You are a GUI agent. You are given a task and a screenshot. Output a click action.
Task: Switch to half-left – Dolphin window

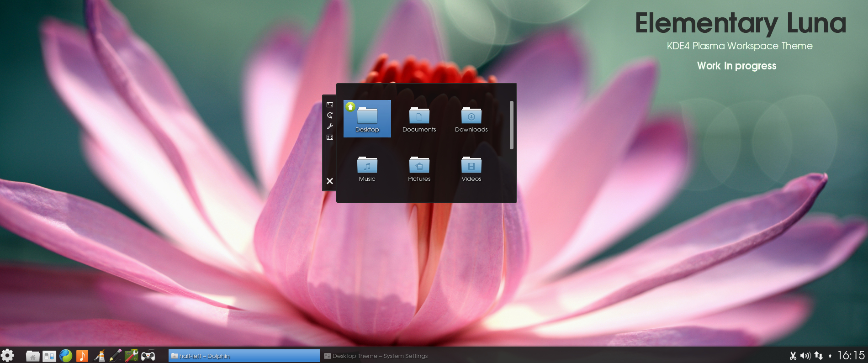click(244, 356)
